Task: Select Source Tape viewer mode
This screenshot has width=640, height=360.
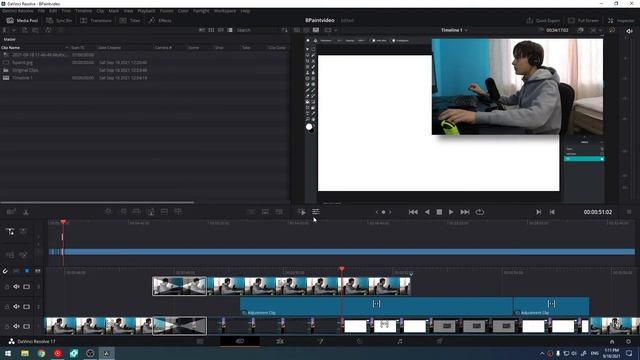Action: point(307,30)
